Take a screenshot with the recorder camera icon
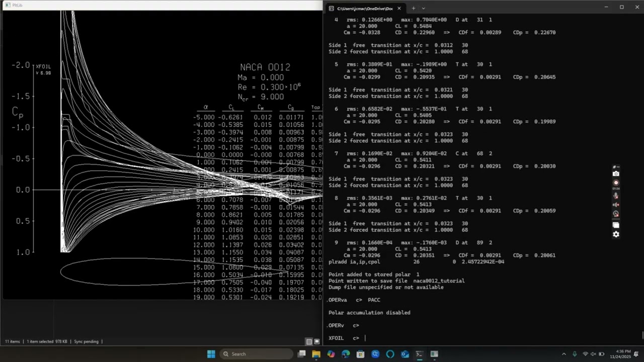Image resolution: width=644 pixels, height=362 pixels. (x=616, y=174)
